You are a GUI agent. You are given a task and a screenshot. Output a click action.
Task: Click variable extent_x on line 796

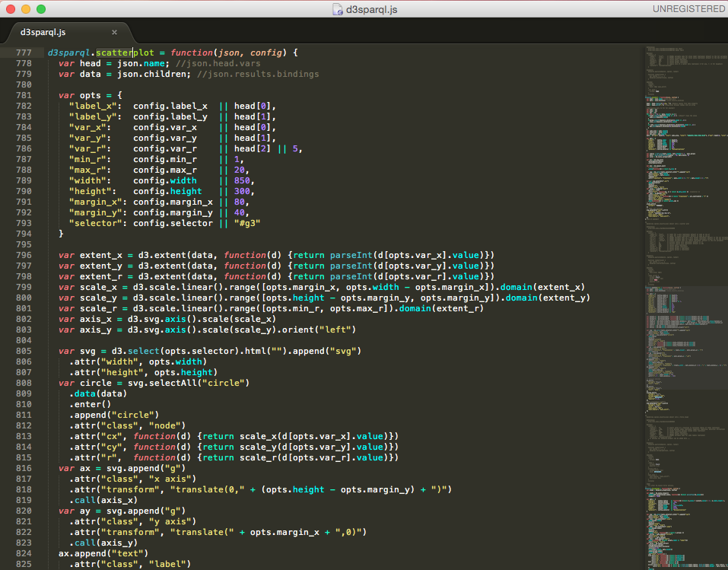click(x=100, y=255)
